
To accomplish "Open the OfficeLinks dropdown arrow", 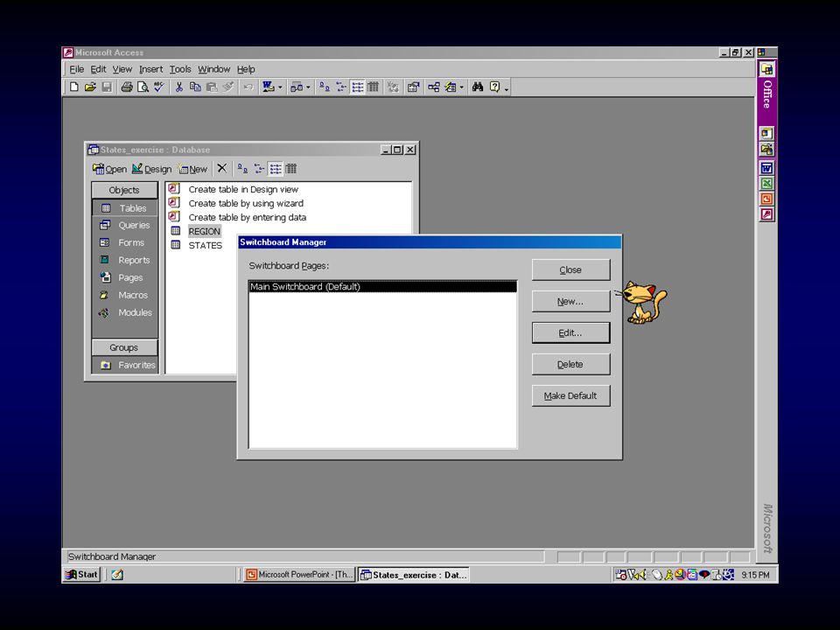I will coord(280,87).
